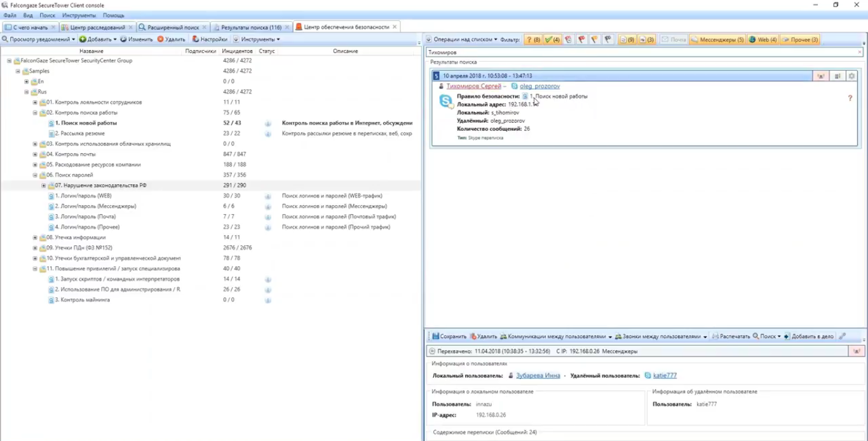
Task: Open the Добавить dropdown
Action: coord(98,39)
